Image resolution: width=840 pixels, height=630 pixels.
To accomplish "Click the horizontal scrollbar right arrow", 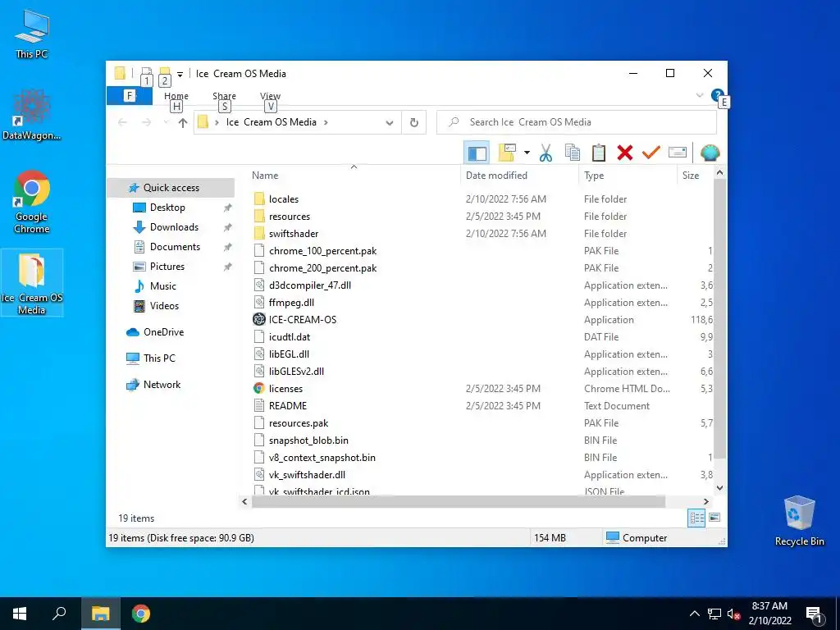I will (705, 502).
